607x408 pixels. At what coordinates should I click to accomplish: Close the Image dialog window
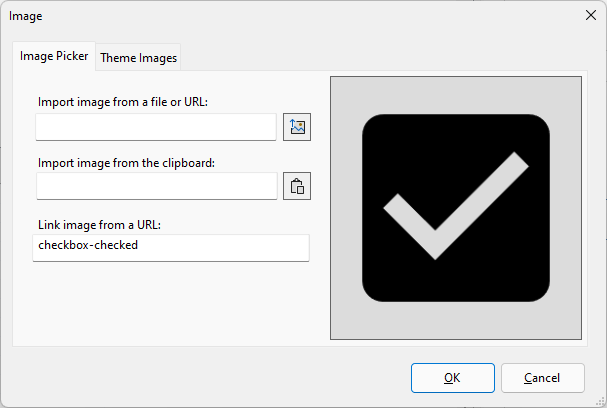(591, 15)
